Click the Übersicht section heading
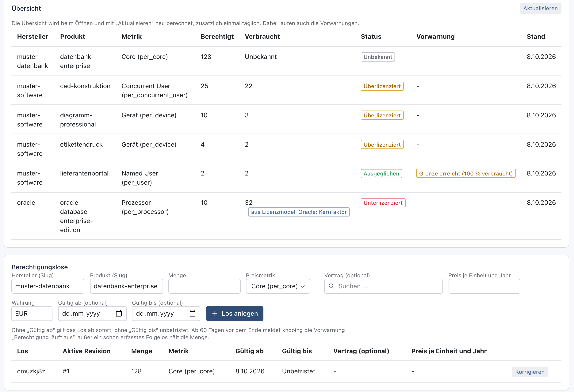574x392 pixels. point(26,8)
